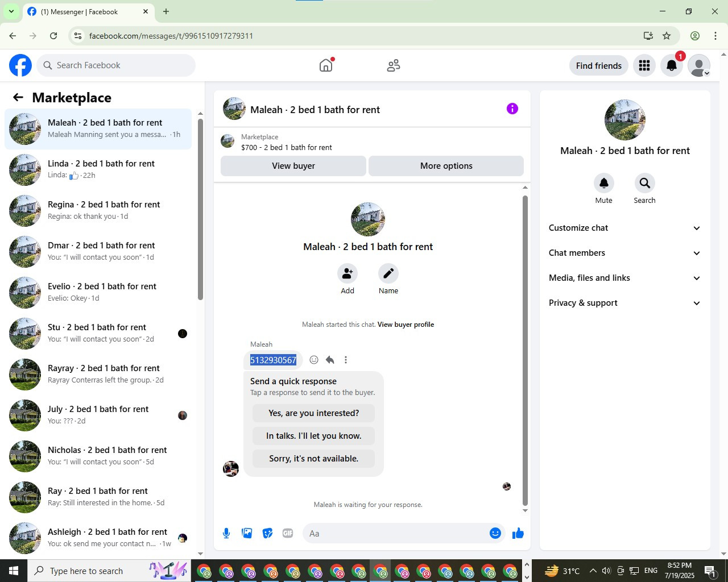Send quick response 'In talks. I'll let you know.'
728x582 pixels.
click(x=314, y=436)
